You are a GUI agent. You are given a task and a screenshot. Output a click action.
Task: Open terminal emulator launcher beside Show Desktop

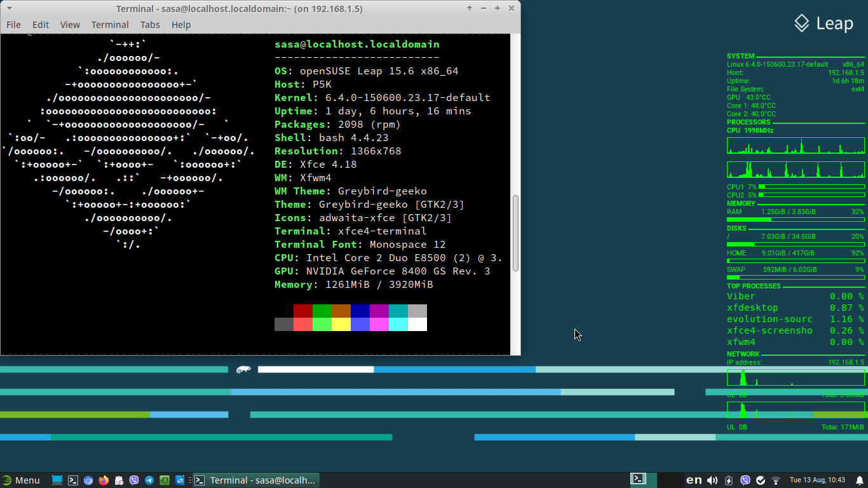coord(73,480)
